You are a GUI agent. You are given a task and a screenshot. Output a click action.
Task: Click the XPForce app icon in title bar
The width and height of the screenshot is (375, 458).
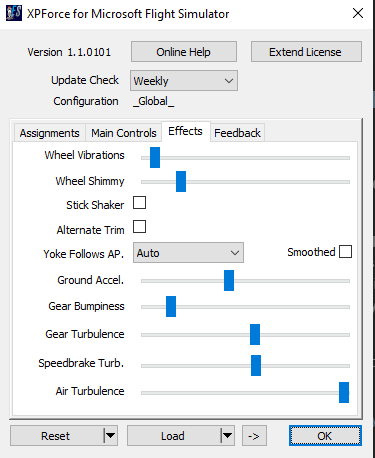point(14,13)
